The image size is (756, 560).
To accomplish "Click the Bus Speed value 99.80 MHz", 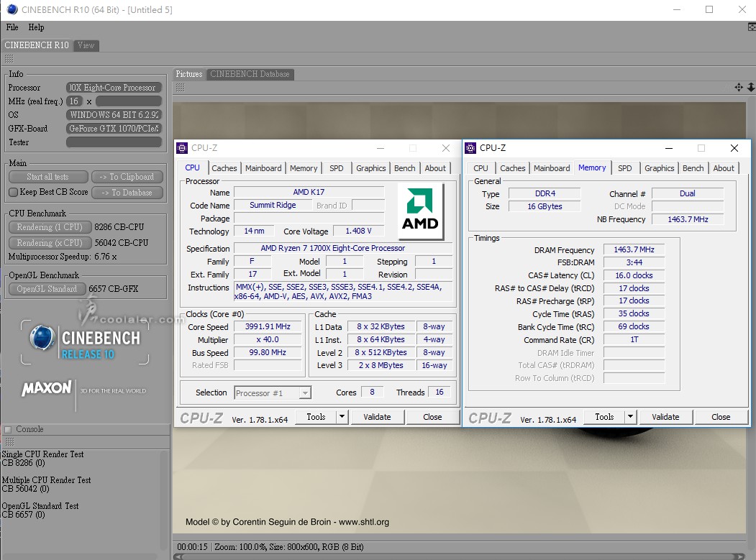I will pos(268,353).
